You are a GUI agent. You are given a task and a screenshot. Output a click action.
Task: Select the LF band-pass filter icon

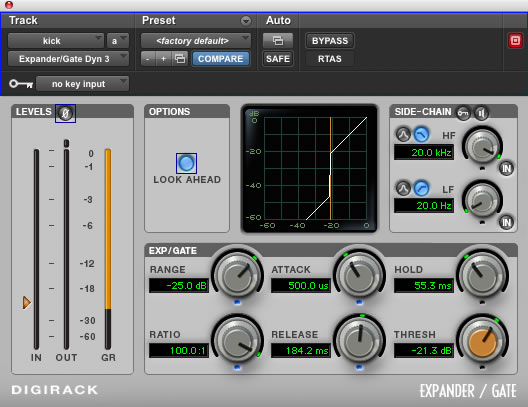coord(403,189)
